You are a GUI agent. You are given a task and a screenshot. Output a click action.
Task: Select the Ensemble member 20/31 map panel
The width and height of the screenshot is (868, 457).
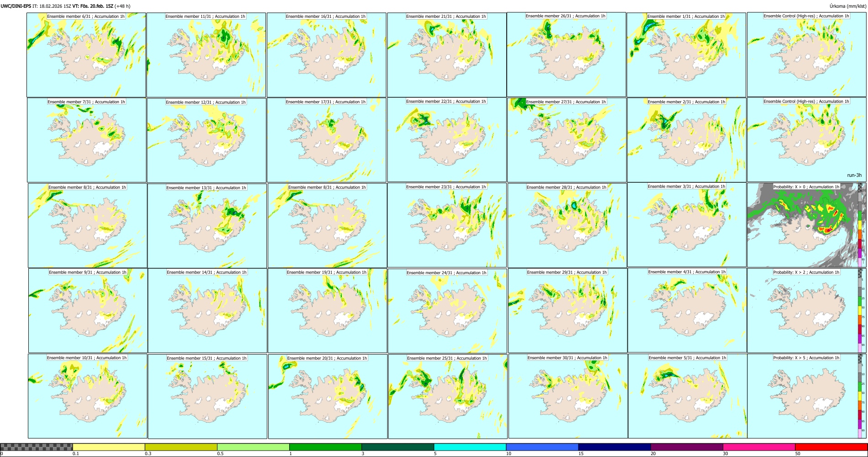pyautogui.click(x=328, y=396)
